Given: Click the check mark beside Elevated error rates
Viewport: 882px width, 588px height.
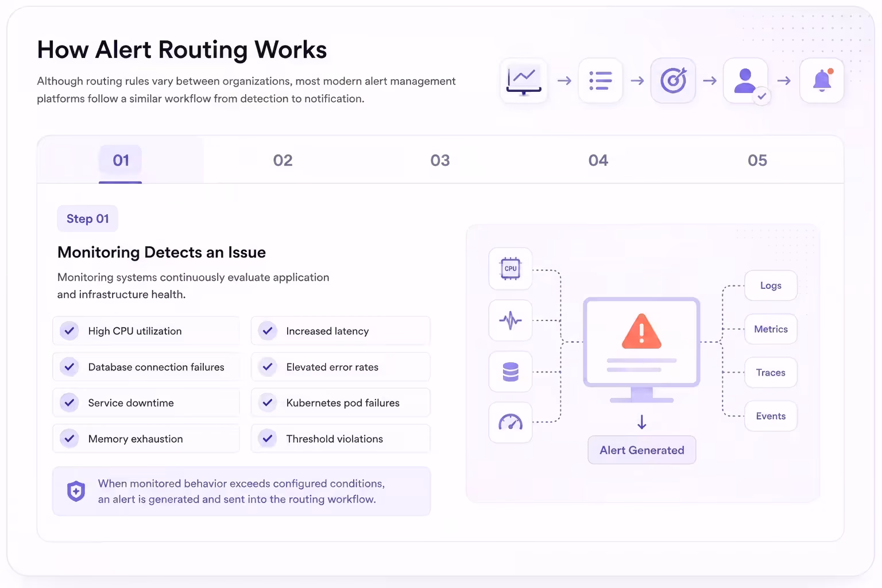Looking at the screenshot, I should pos(268,367).
